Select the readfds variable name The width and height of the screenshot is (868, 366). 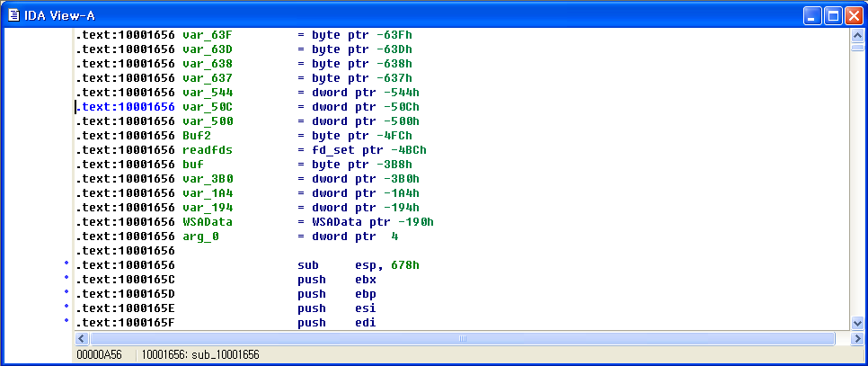208,150
